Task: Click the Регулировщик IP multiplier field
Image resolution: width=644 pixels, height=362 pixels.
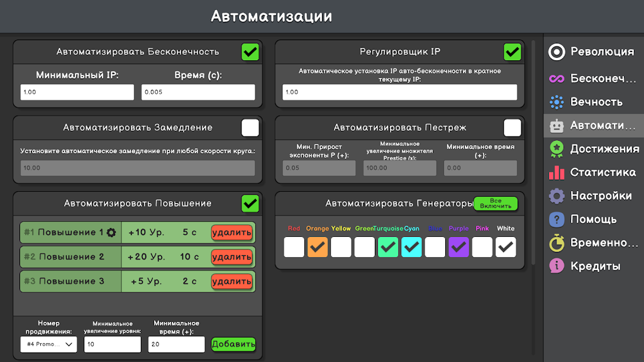Action: [399, 92]
